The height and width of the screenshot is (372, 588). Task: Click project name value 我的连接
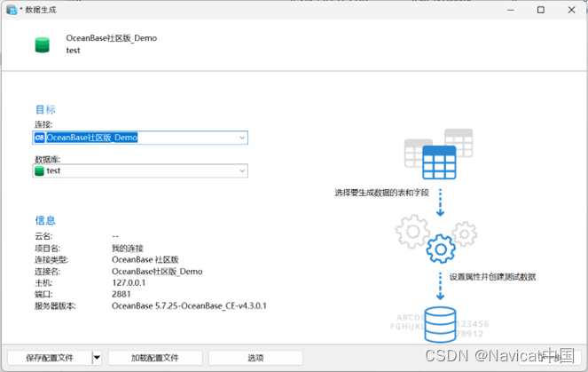tap(128, 248)
